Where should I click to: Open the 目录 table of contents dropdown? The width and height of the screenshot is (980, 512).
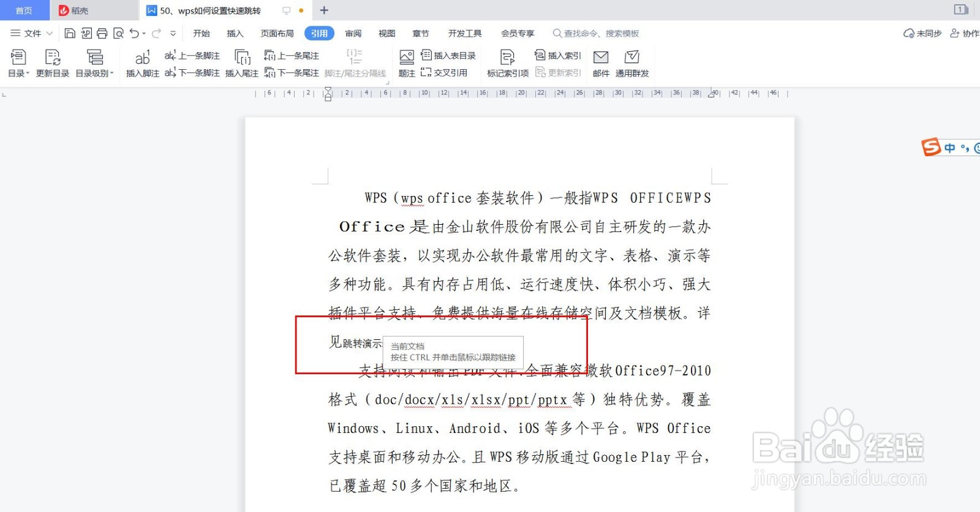click(x=18, y=64)
